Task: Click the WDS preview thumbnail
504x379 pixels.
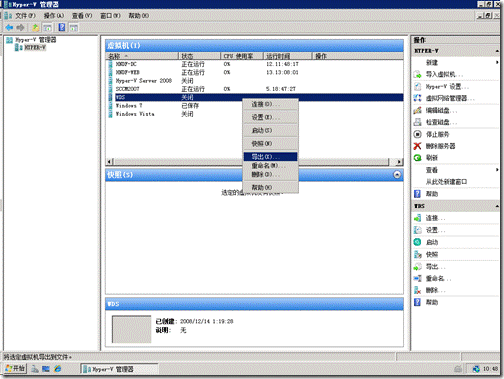Action: 131,329
